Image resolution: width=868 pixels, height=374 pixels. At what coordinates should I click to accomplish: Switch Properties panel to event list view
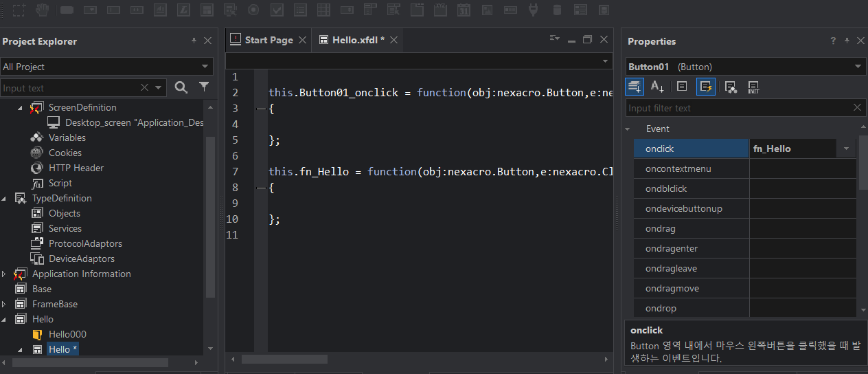[705, 87]
